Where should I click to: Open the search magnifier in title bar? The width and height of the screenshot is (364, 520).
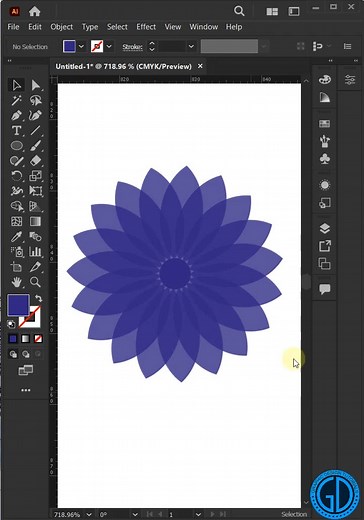(239, 11)
